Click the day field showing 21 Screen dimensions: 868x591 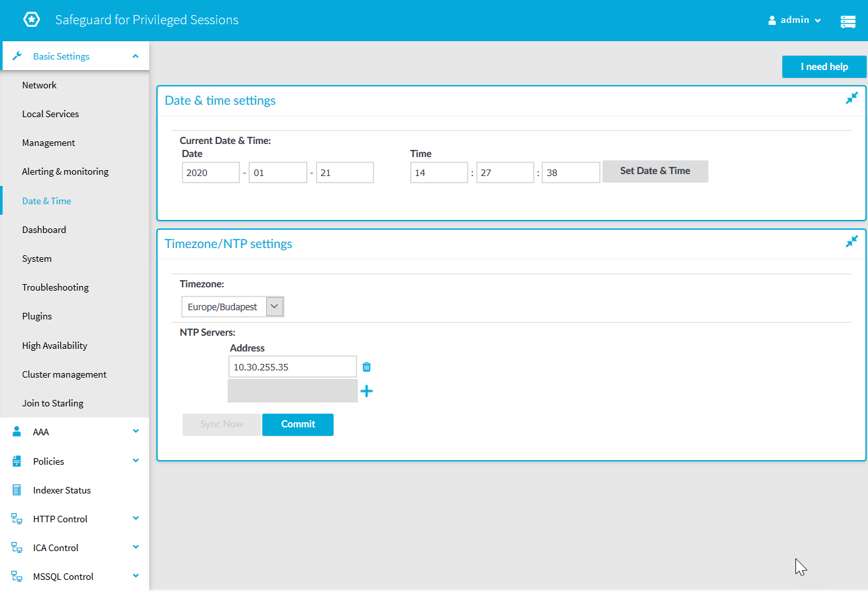[x=345, y=173]
